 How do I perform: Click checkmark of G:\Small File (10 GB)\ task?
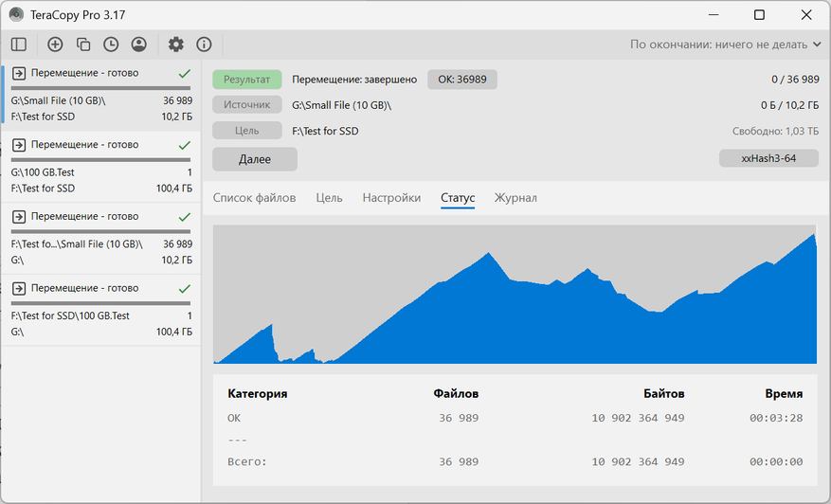tap(185, 74)
